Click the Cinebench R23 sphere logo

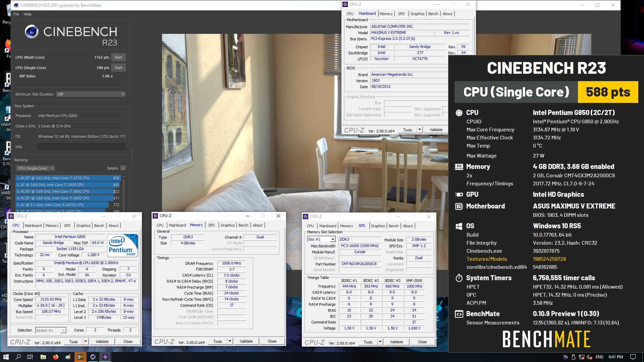coord(32,32)
